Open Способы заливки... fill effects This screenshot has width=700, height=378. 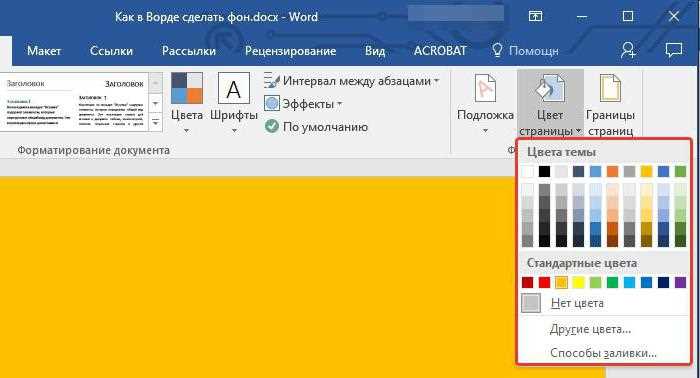pyautogui.click(x=604, y=353)
